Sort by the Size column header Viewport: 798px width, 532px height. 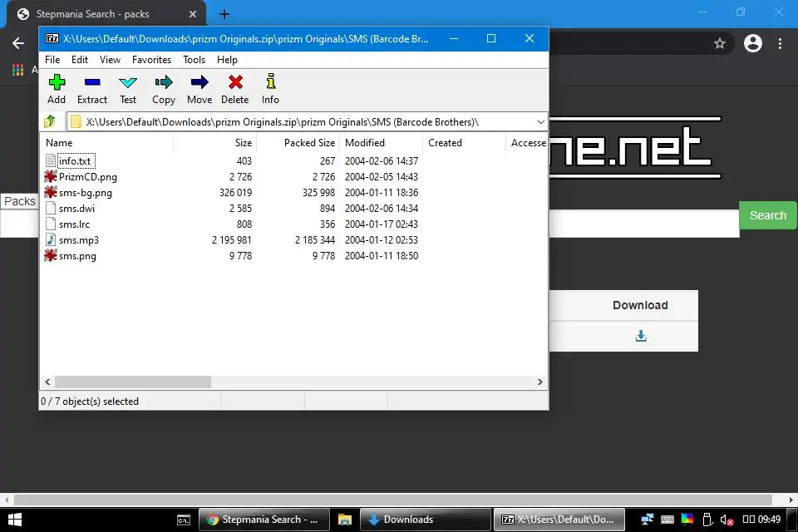(214, 143)
